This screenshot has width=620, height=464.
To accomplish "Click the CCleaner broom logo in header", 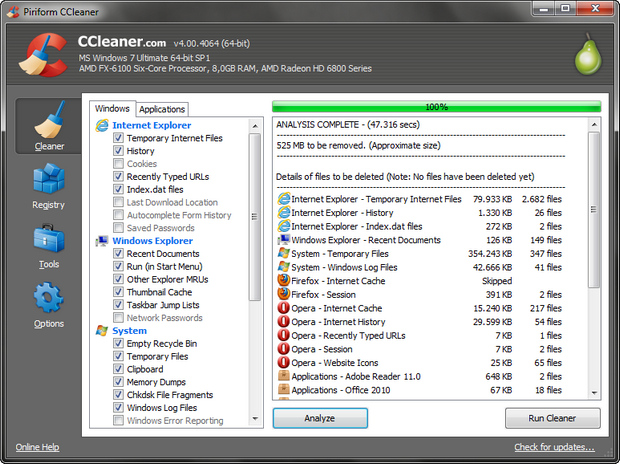I will [42, 55].
